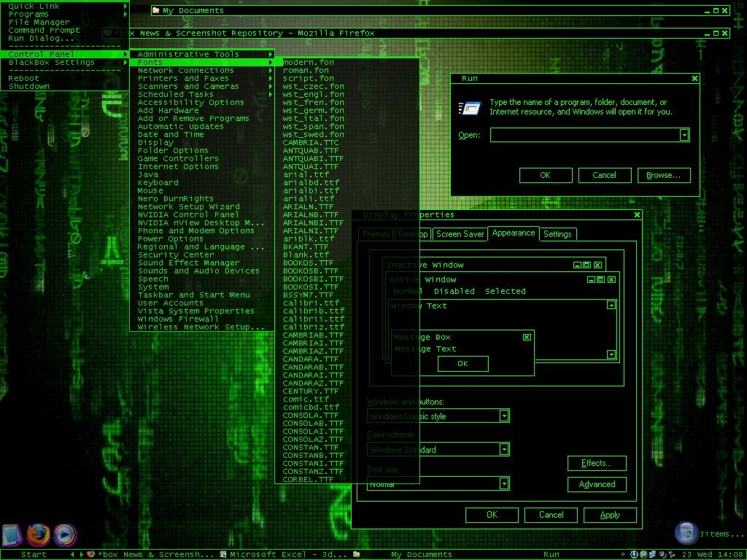747x560 pixels.
Task: Open Windows Firewall menu entry
Action: [x=203, y=319]
